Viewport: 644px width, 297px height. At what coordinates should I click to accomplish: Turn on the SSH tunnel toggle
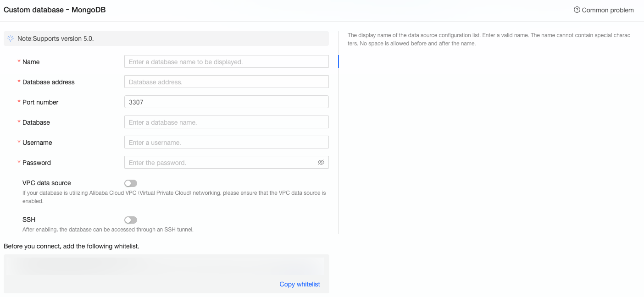click(131, 220)
